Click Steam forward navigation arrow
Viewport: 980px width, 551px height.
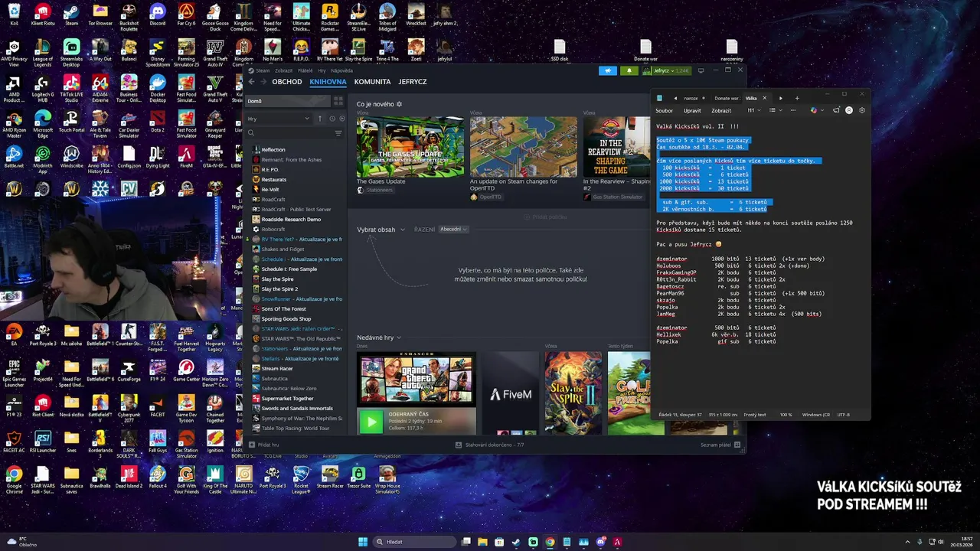pyautogui.click(x=263, y=81)
